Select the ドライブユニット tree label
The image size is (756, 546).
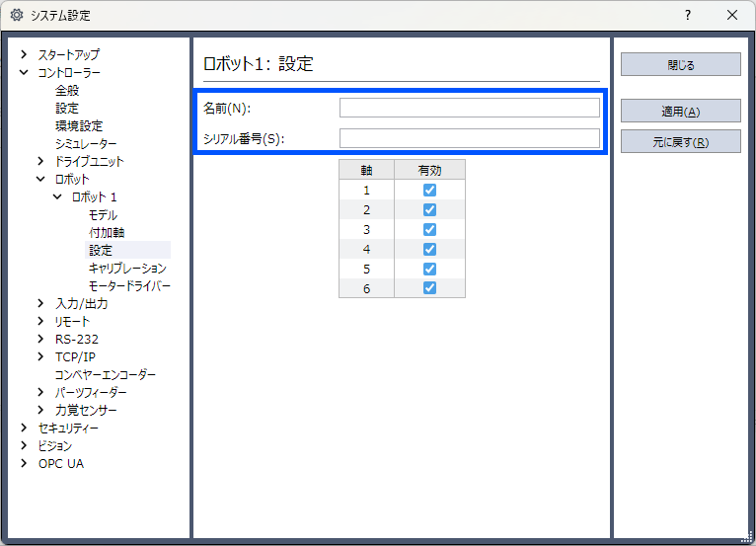pyautogui.click(x=89, y=161)
